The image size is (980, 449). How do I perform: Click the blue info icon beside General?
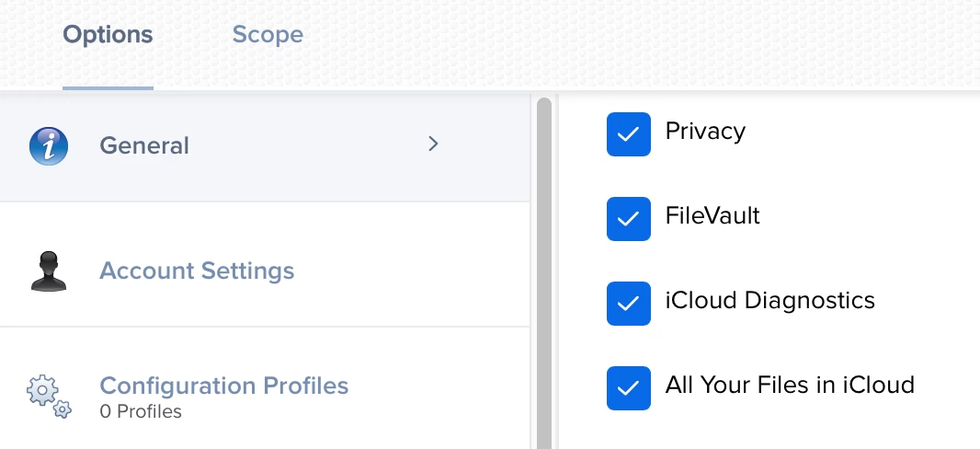click(x=49, y=146)
